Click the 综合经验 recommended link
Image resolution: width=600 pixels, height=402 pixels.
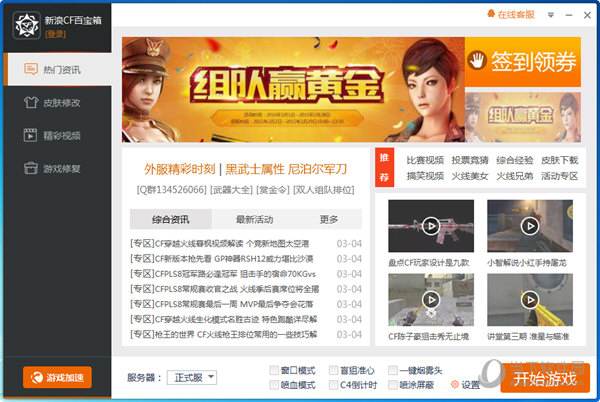[x=515, y=160]
